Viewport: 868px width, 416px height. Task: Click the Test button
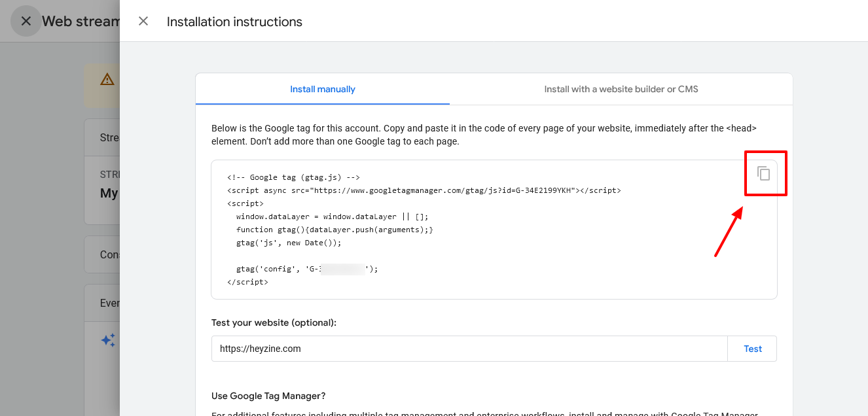pyautogui.click(x=752, y=349)
